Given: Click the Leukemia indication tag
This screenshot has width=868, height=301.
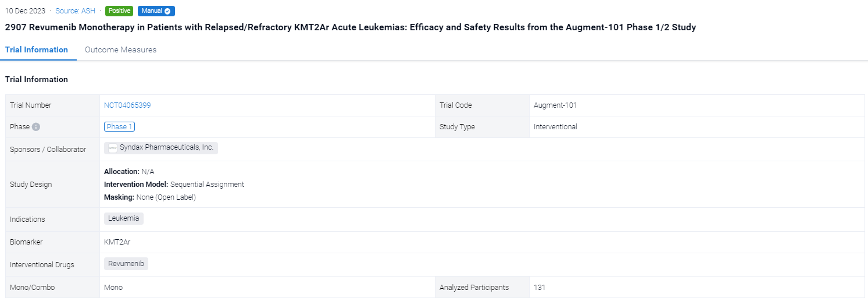Looking at the screenshot, I should 124,219.
